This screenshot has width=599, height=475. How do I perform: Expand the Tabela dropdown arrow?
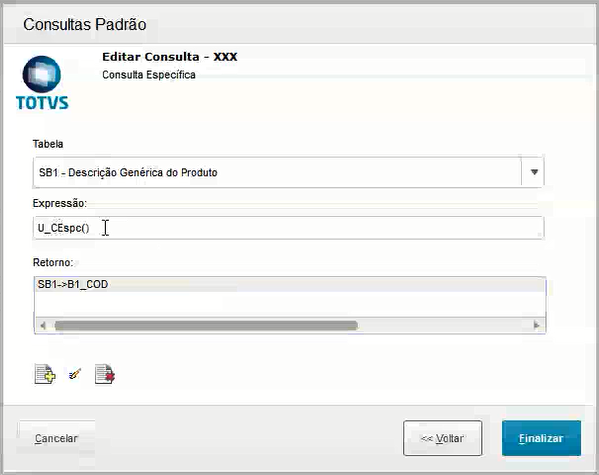[534, 172]
